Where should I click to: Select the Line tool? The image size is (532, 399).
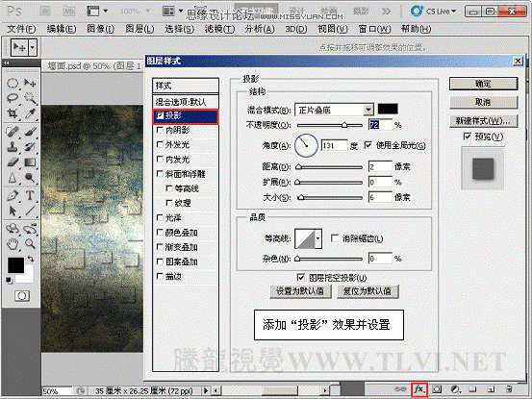coord(30,211)
